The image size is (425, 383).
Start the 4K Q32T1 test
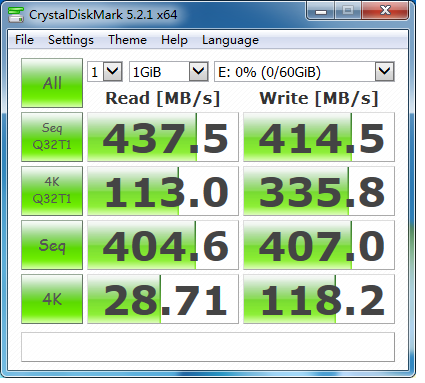(x=52, y=191)
